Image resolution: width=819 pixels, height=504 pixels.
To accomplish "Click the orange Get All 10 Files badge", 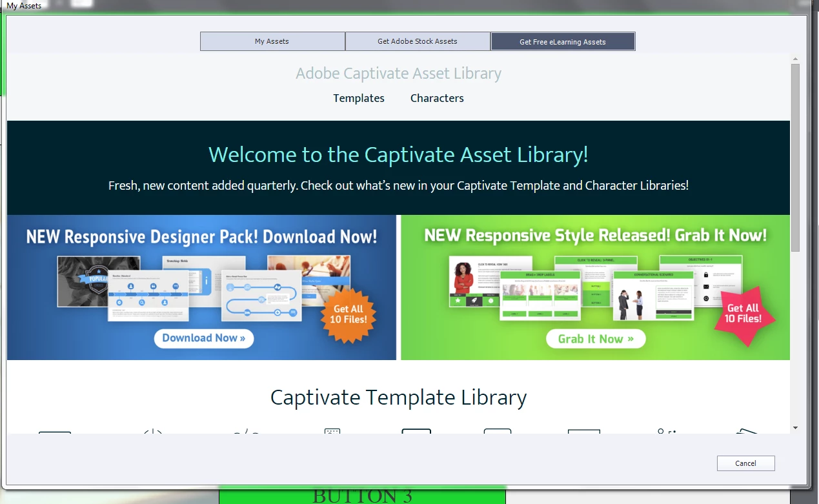I will (x=349, y=314).
